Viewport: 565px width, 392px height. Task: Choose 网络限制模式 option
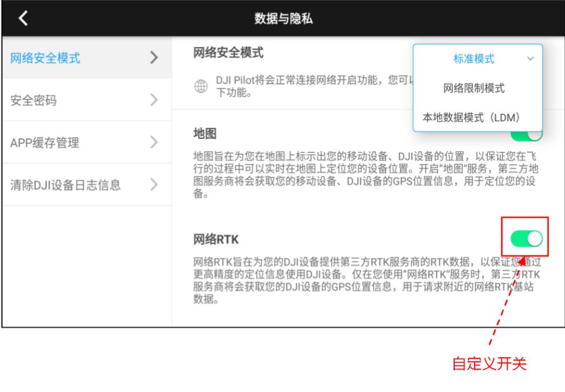click(474, 88)
